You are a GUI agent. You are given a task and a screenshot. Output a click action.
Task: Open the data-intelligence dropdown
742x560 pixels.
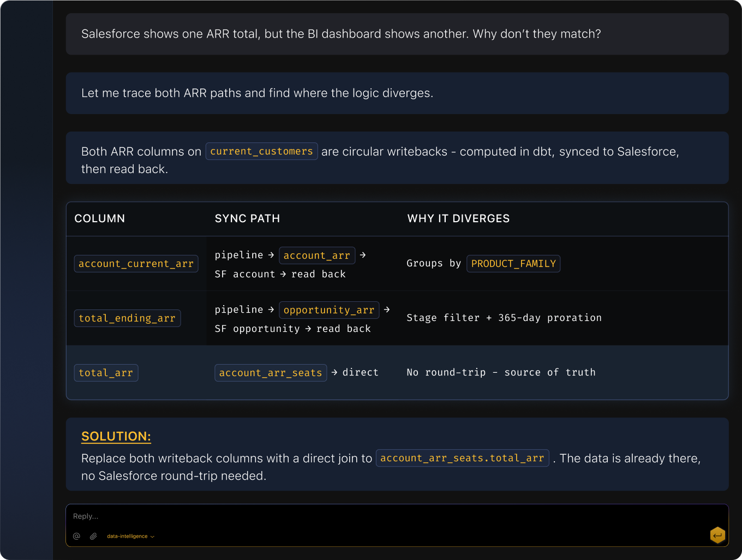tap(130, 537)
